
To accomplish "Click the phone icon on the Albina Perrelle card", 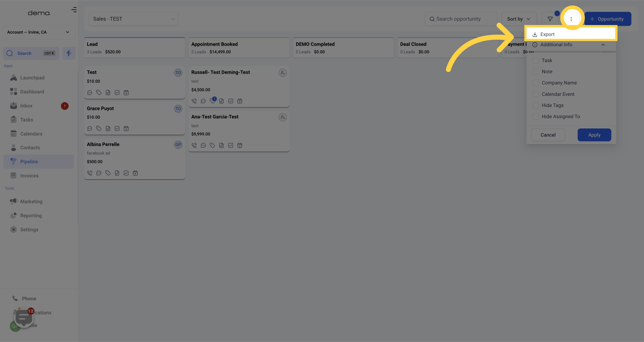I will pyautogui.click(x=90, y=173).
